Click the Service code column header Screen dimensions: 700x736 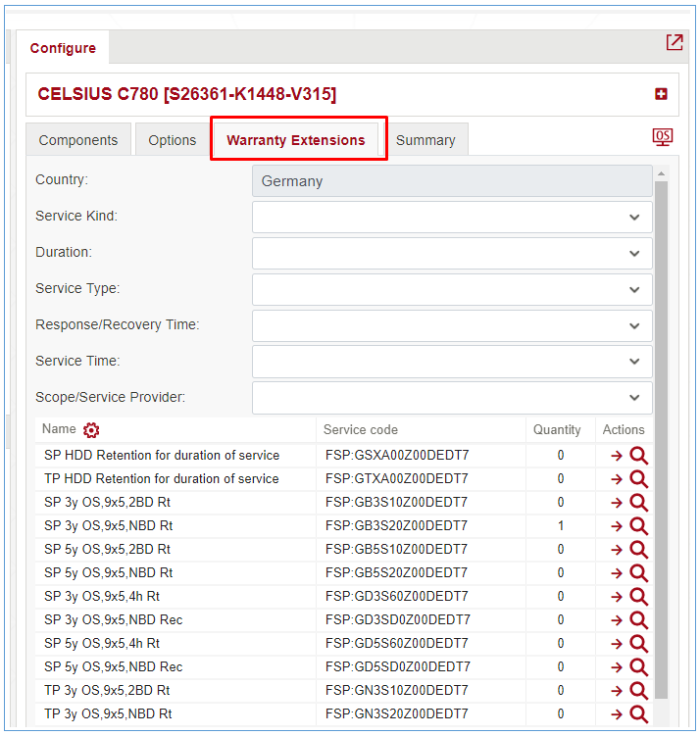click(x=361, y=429)
